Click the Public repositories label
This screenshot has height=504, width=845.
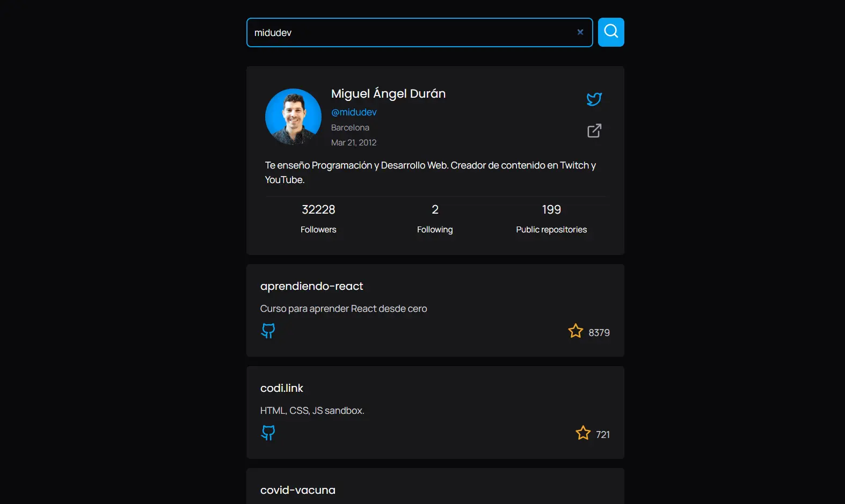click(x=551, y=230)
